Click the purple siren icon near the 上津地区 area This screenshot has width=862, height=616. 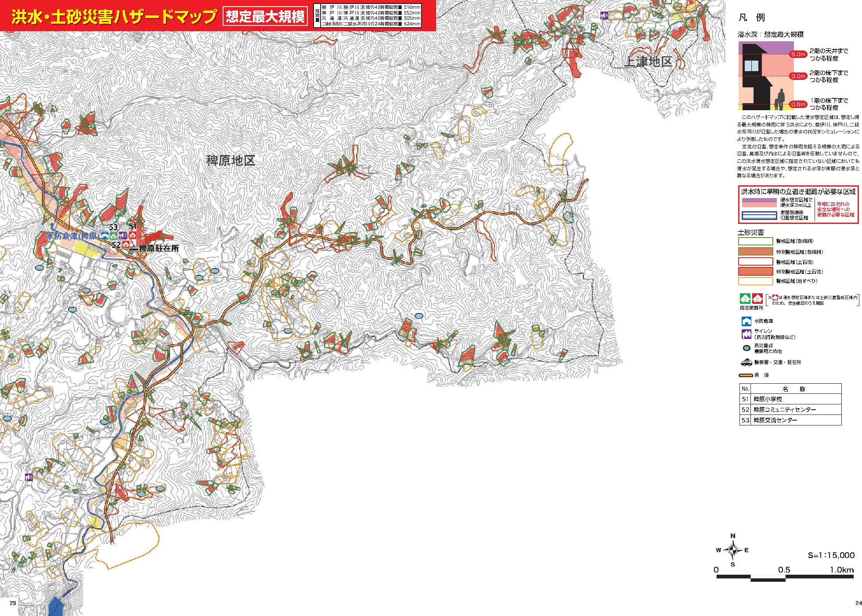point(604,16)
